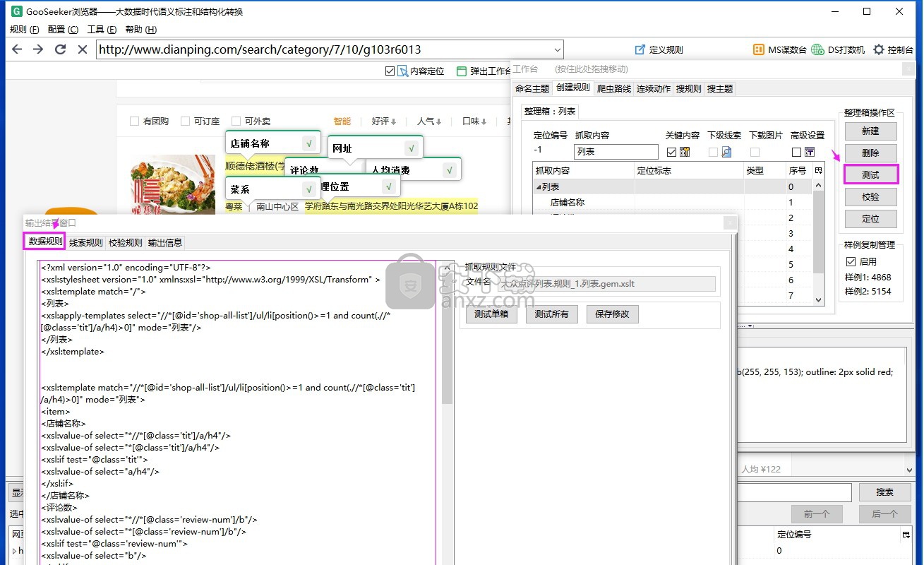This screenshot has width=924, height=565.
Task: Toggle 启用 in 样例复制管理
Action: pyautogui.click(x=851, y=261)
